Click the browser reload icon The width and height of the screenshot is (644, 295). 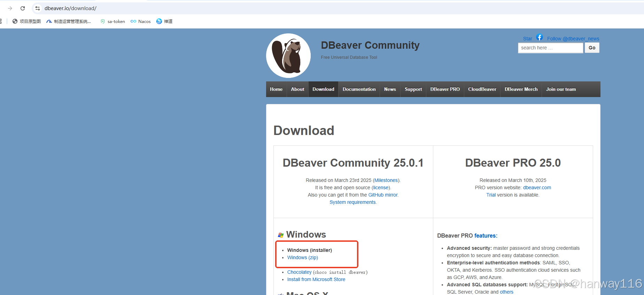(x=23, y=8)
